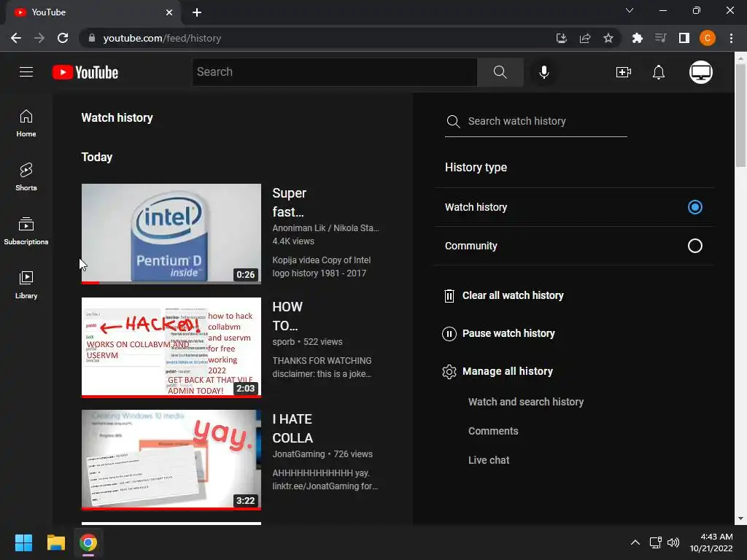Toggle Chrome side panel icon
The height and width of the screenshot is (560, 747).
[684, 38]
